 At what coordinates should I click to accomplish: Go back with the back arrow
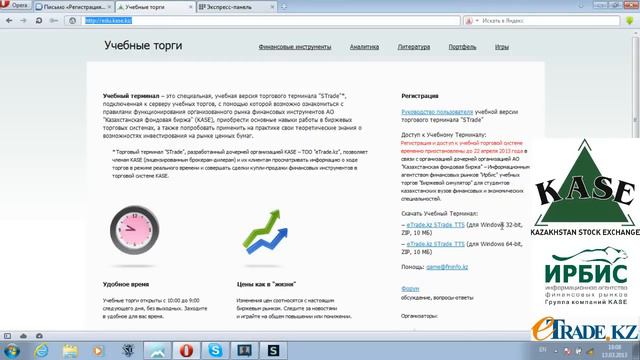point(9,20)
